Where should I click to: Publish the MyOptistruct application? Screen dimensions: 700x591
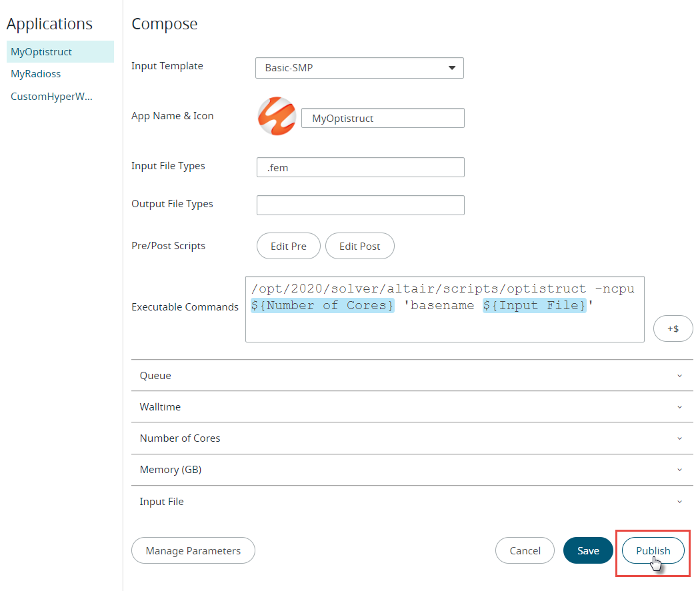point(653,550)
